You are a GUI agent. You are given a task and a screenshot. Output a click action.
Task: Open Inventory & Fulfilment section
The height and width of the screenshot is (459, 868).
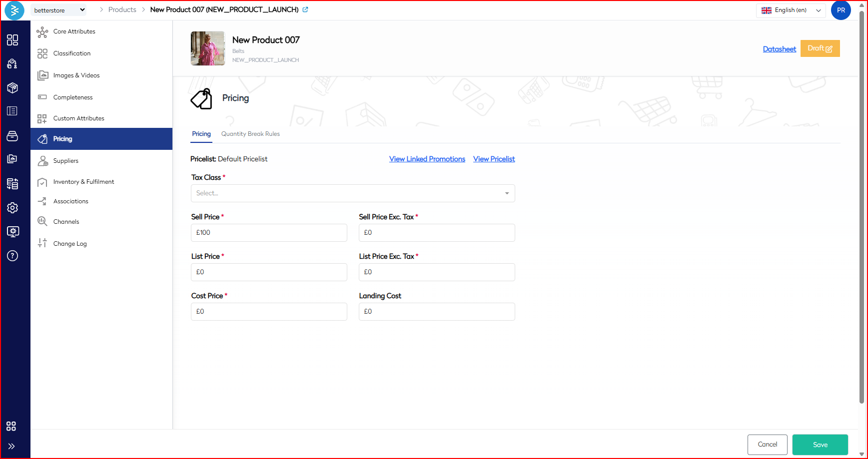pos(83,182)
